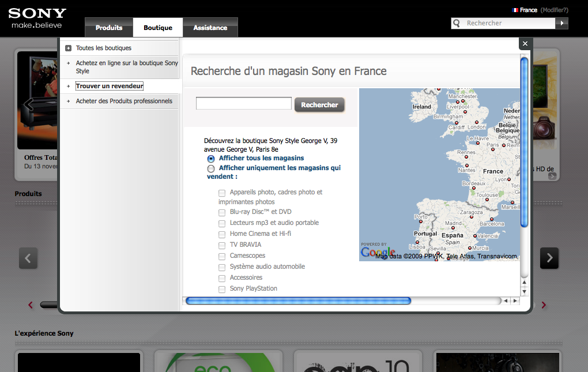
Task: Click the horizontal scrollbar right arrow
Action: point(515,300)
